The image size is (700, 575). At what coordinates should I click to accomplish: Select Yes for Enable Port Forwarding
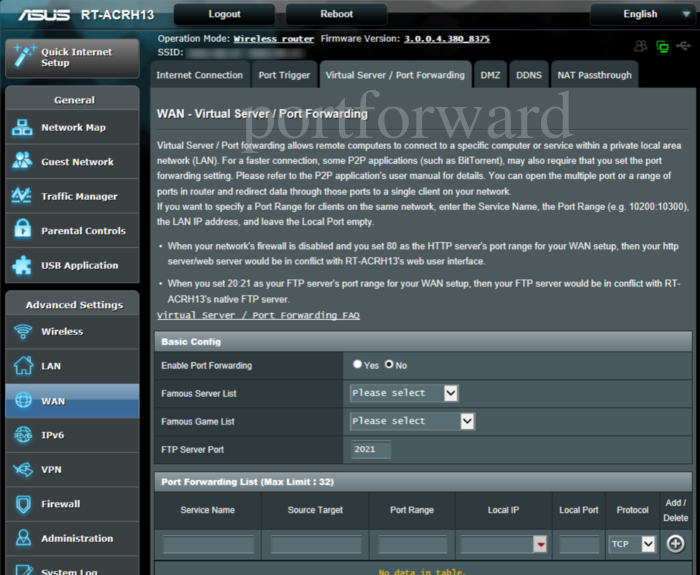(x=358, y=365)
